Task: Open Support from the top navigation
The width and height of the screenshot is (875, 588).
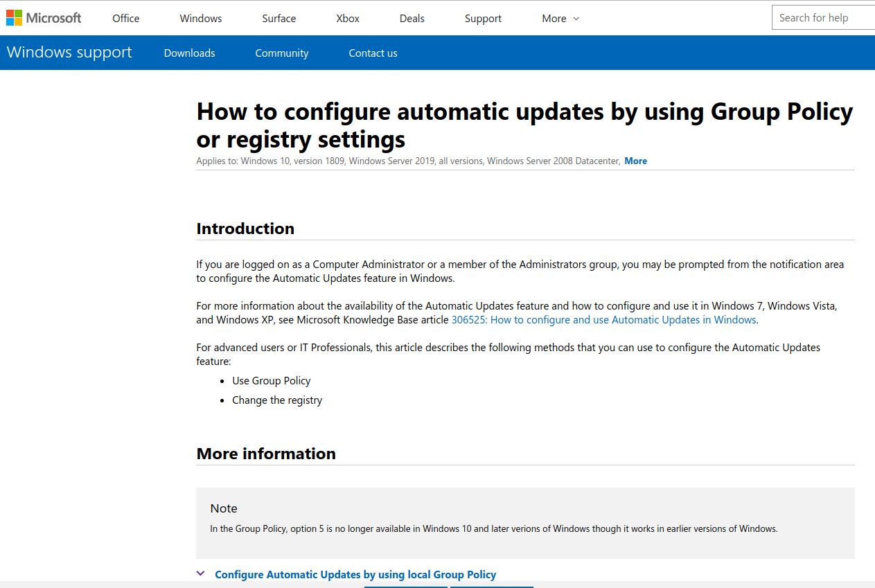Action: [x=483, y=19]
